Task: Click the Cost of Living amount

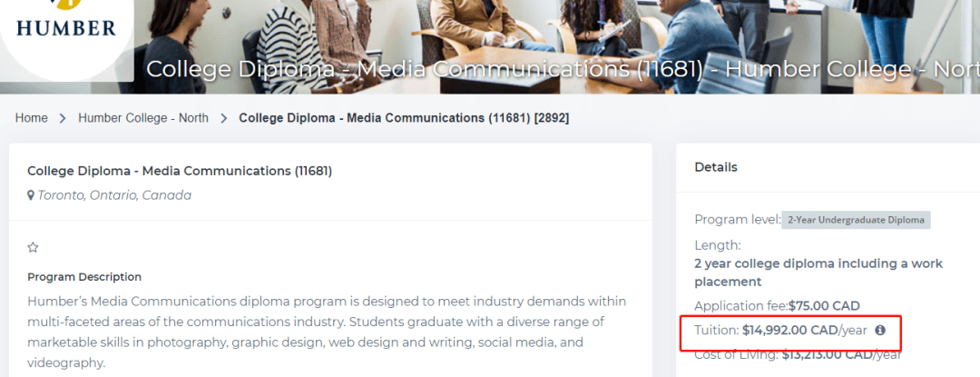Action: [x=826, y=354]
